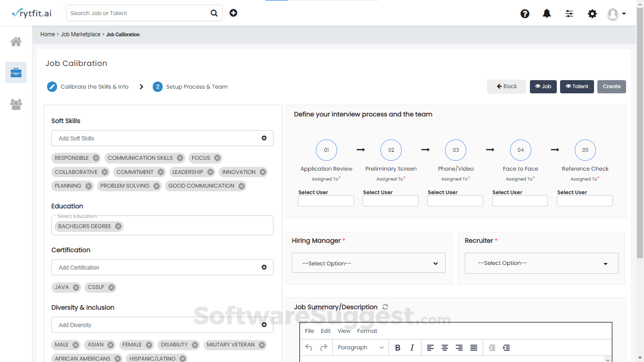Select user for Preliminary Screen
This screenshot has width=644, height=362.
click(390, 201)
